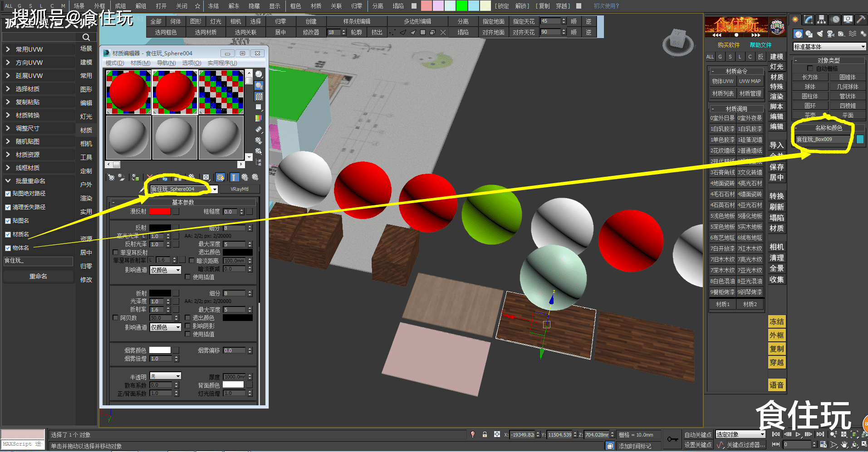Enable 菲涅耳反射 checkbox
The width and height of the screenshot is (868, 452).
(x=115, y=253)
